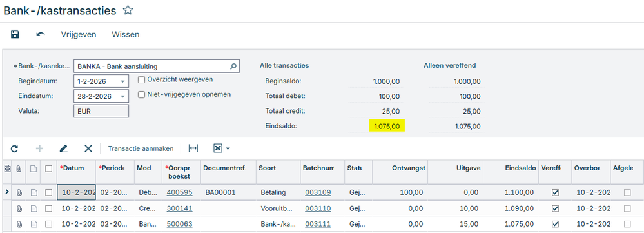Click the attachment column header paperclip
Viewport: 644px width, 233px height.
[x=19, y=168]
